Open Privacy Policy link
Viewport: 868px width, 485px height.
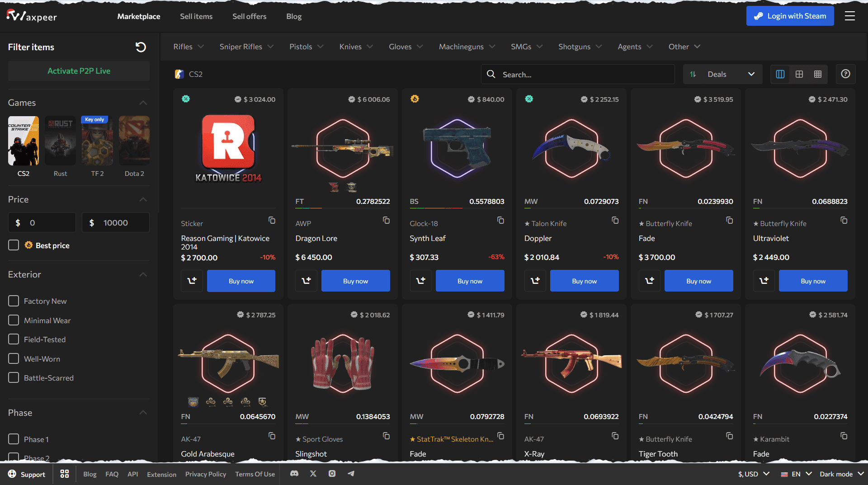(205, 474)
